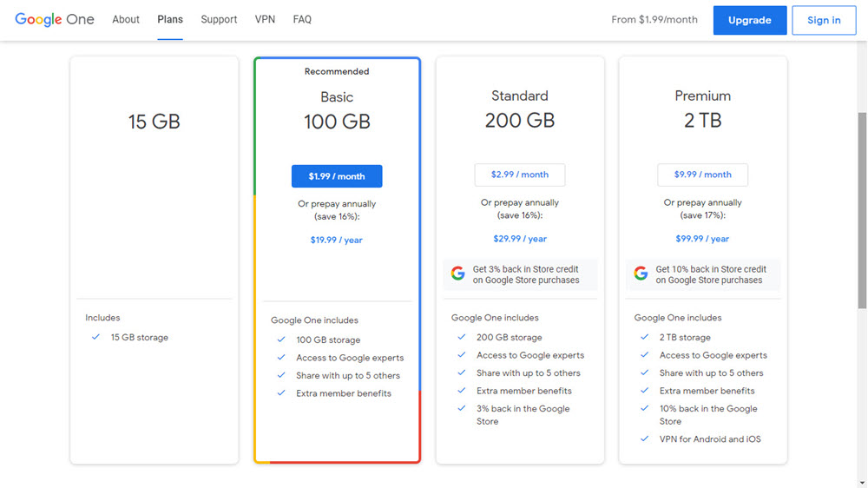Go to Support in navigation
Image resolution: width=868 pixels, height=488 pixels.
(219, 19)
